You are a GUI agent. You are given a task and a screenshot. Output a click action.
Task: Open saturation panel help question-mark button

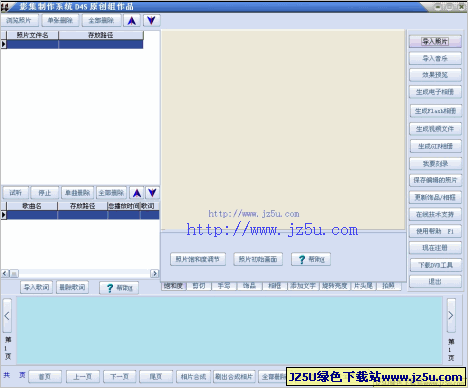pos(311,259)
